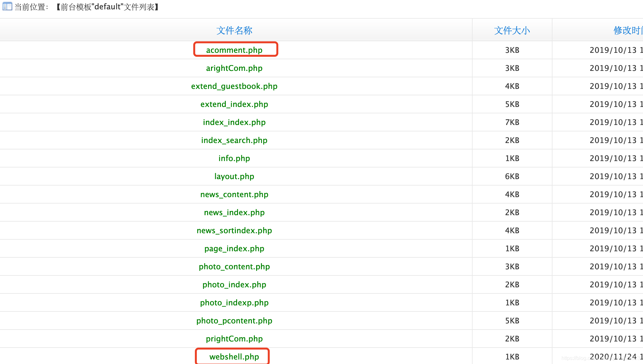Viewport: 643px width, 364px height.
Task: Open prightCom.php file link
Action: coord(234,339)
